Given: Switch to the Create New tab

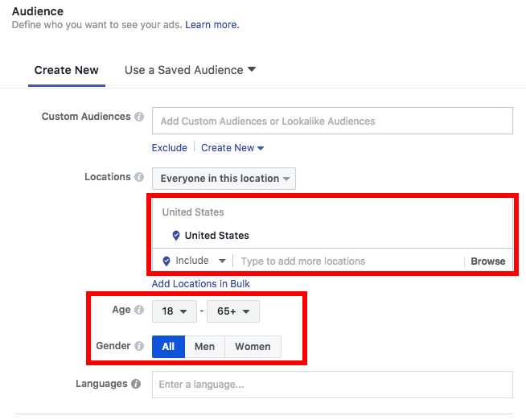Looking at the screenshot, I should (x=66, y=70).
